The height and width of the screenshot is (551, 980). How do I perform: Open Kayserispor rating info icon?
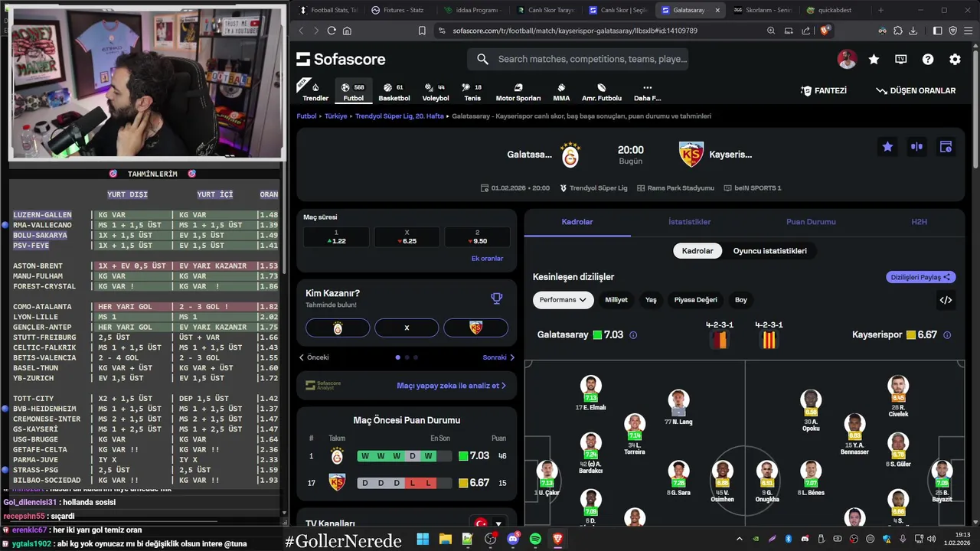coord(947,335)
